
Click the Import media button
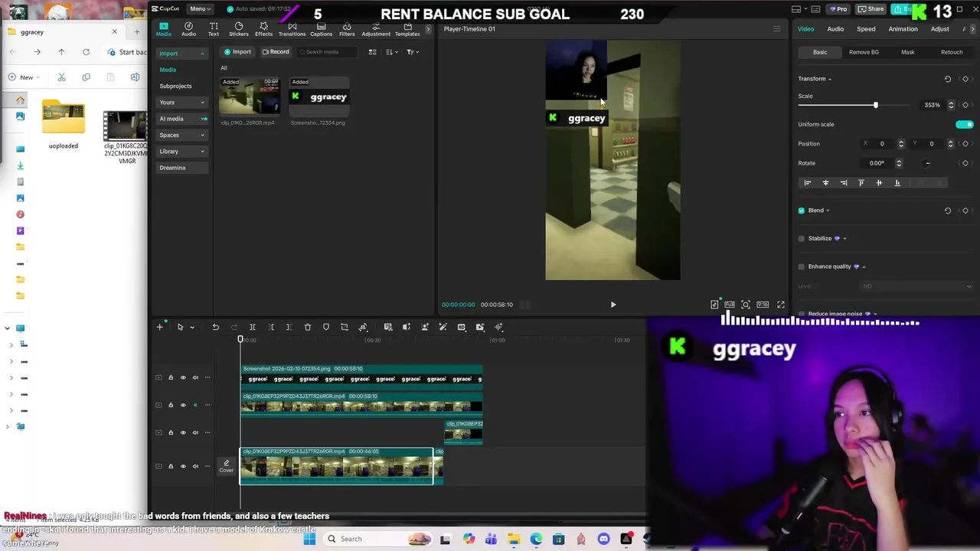tap(238, 52)
